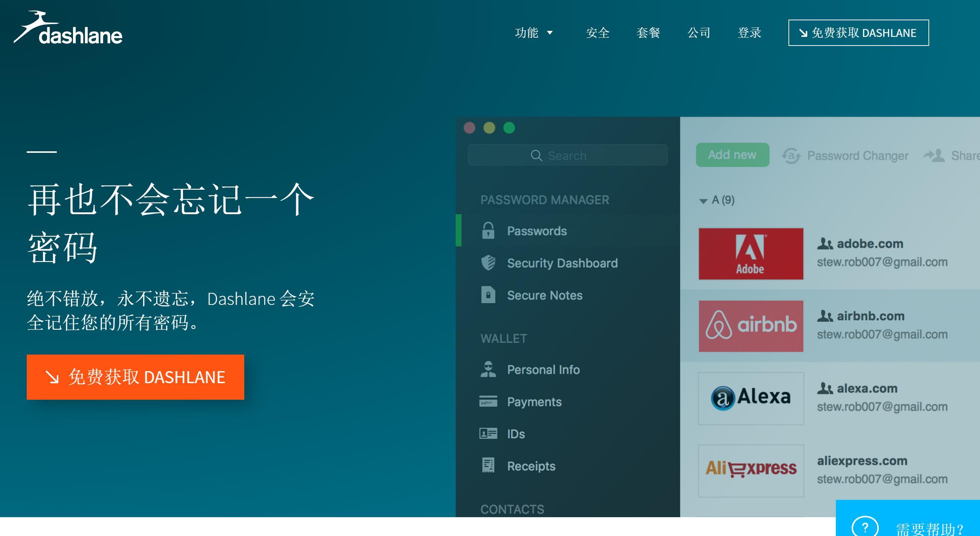Select the aliexpress.com entry title
This screenshot has width=980, height=536.
pos(862,461)
